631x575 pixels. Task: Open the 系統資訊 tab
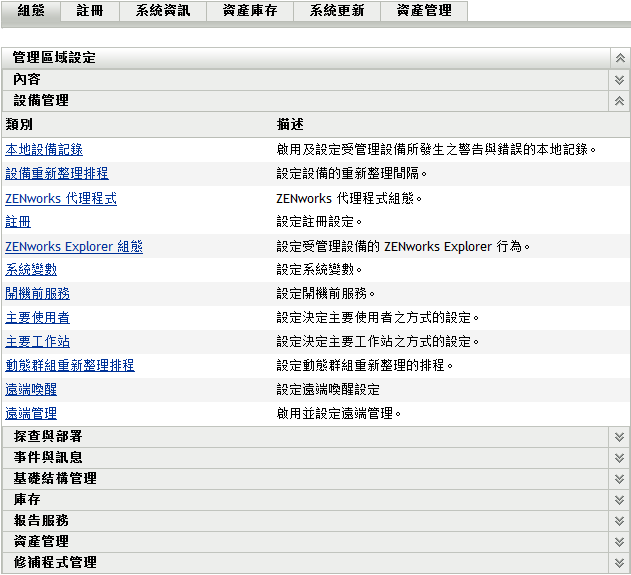pos(163,11)
